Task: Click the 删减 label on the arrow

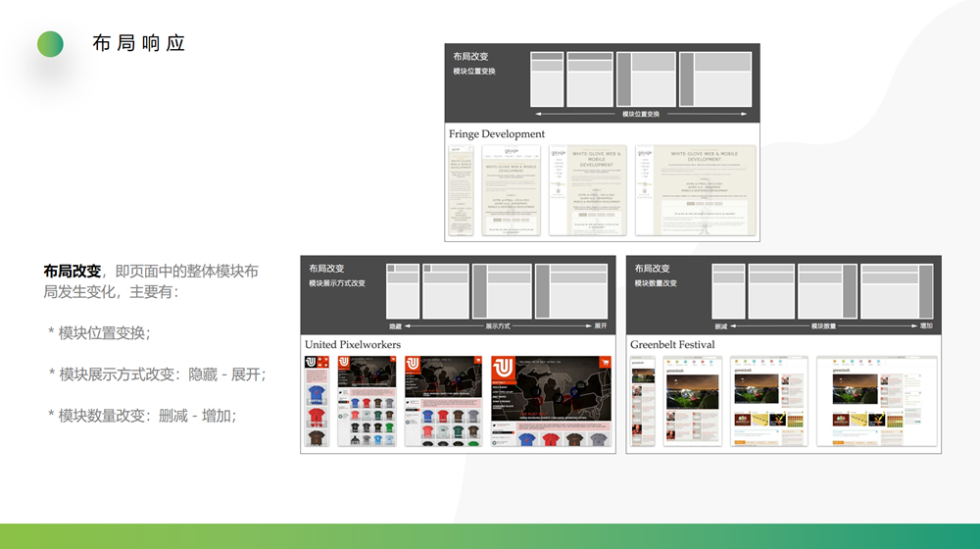Action: click(720, 325)
